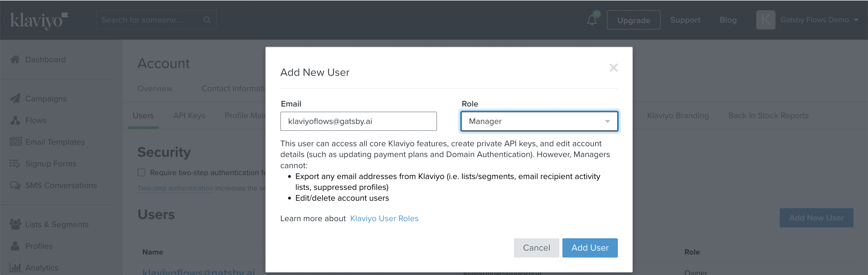Click the Dashboard home icon
This screenshot has height=275, width=868.
tap(15, 60)
